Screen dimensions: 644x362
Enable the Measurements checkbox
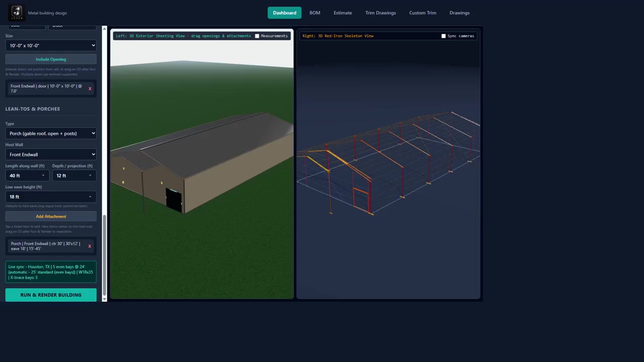point(257,36)
